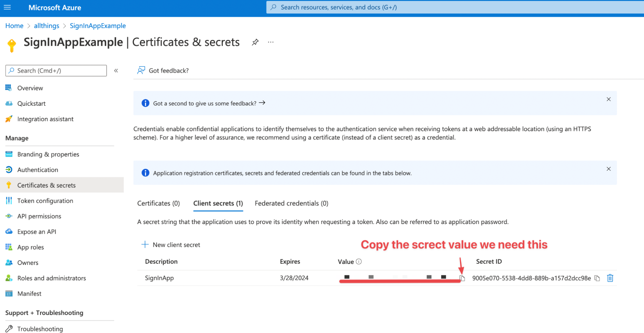
Task: Focus the global search resources field
Action: (455, 7)
